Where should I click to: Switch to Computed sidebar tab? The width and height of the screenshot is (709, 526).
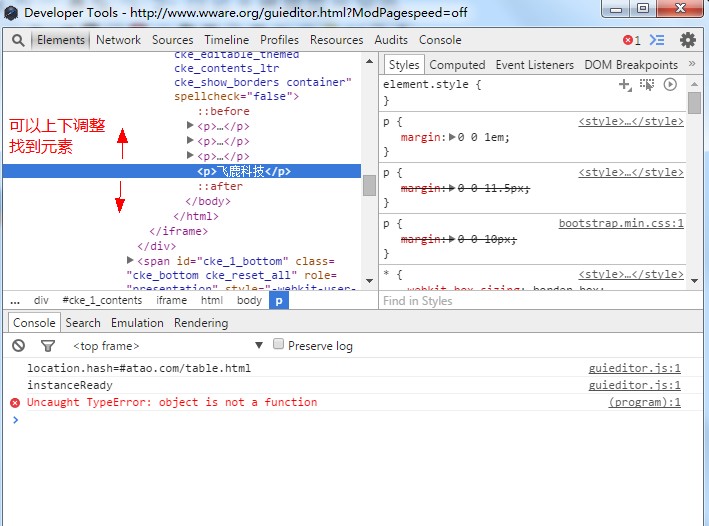457,65
